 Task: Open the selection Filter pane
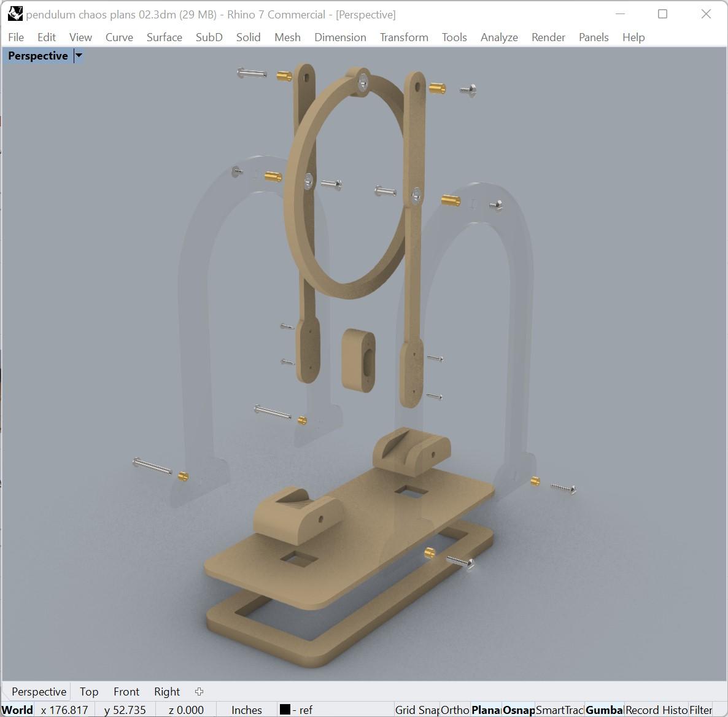(700, 710)
